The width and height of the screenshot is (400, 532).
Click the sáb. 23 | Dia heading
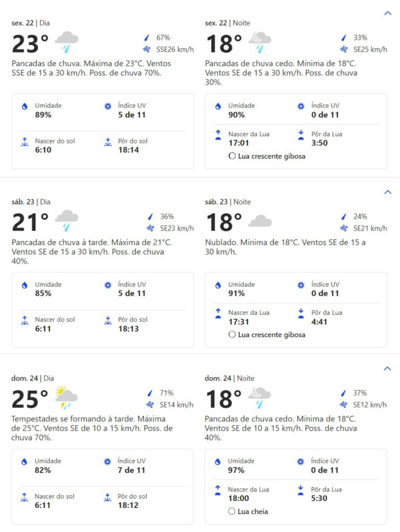point(31,202)
